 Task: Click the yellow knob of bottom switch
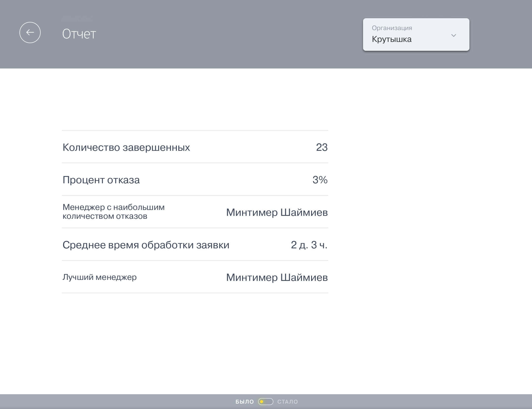click(262, 402)
